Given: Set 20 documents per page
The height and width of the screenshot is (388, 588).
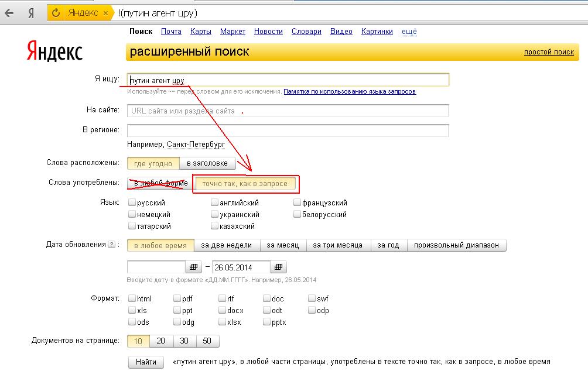Looking at the screenshot, I should pos(161,341).
